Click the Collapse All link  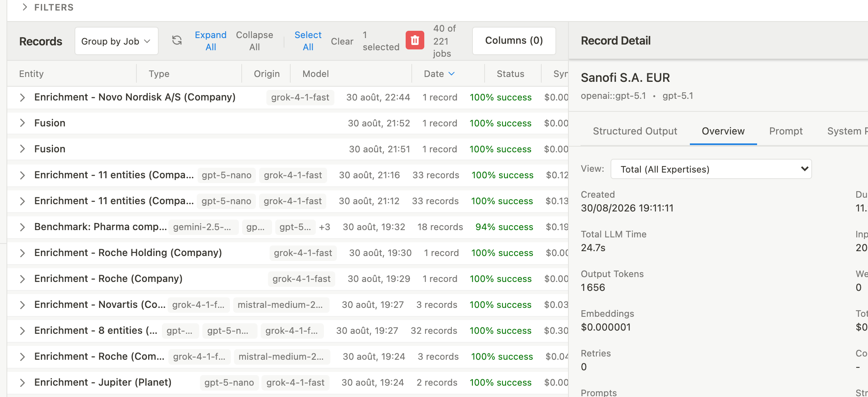pos(254,41)
